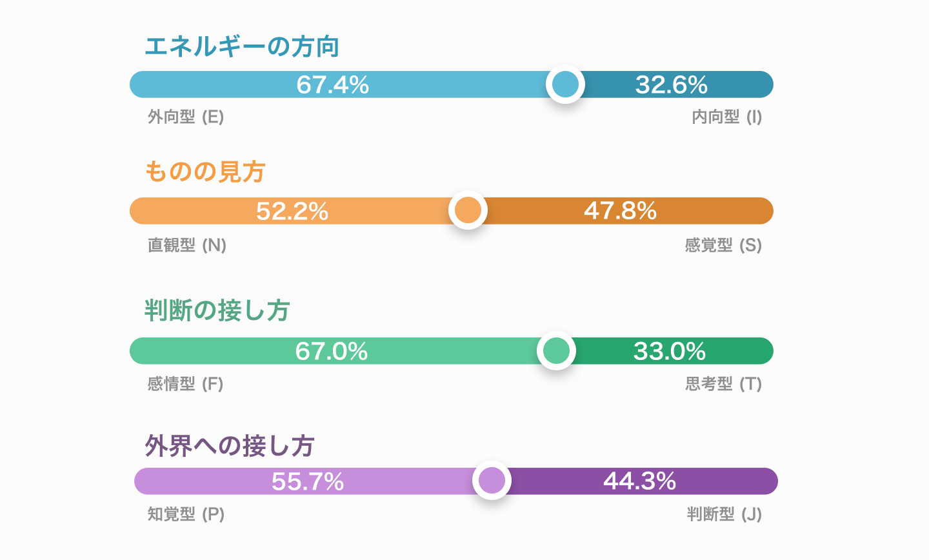Click the blue slider knob on energy bar
The image size is (929, 560).
(x=565, y=85)
